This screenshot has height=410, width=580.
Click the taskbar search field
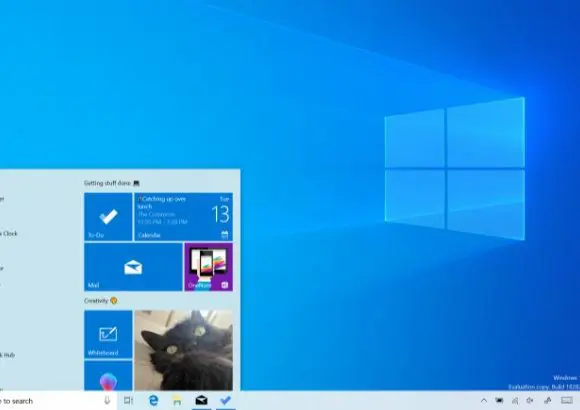58,401
